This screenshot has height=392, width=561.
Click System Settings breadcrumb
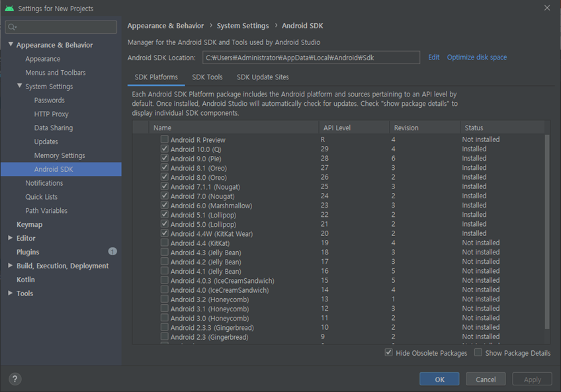point(243,26)
